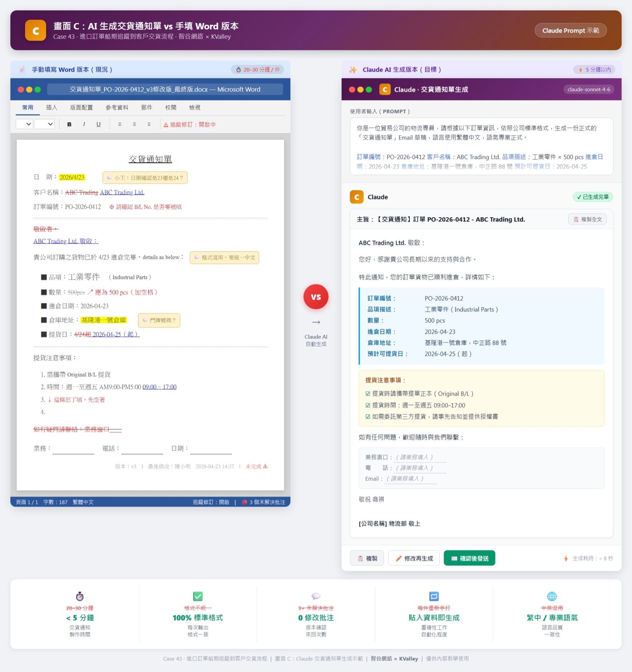
Task: Click the lightning icon beside 生成耗時
Action: pos(566,558)
